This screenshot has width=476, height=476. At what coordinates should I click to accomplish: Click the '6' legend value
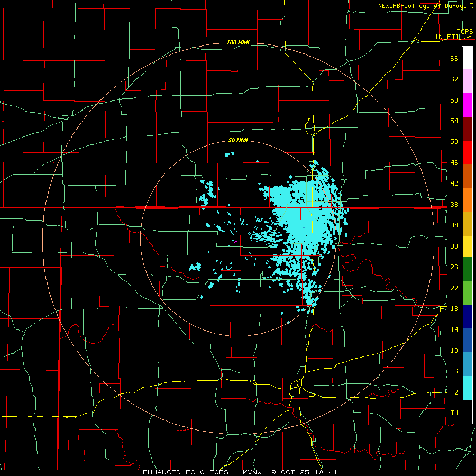click(x=456, y=371)
